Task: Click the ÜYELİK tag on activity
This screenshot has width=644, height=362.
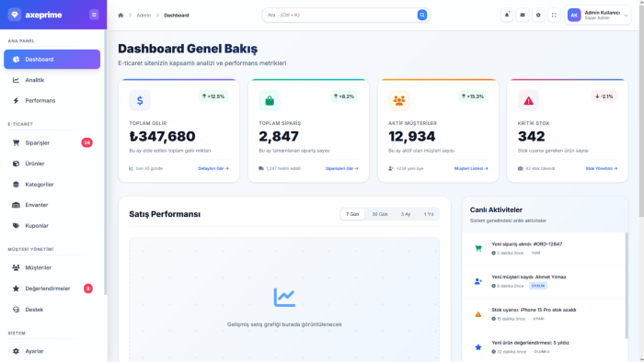Action: pyautogui.click(x=538, y=286)
